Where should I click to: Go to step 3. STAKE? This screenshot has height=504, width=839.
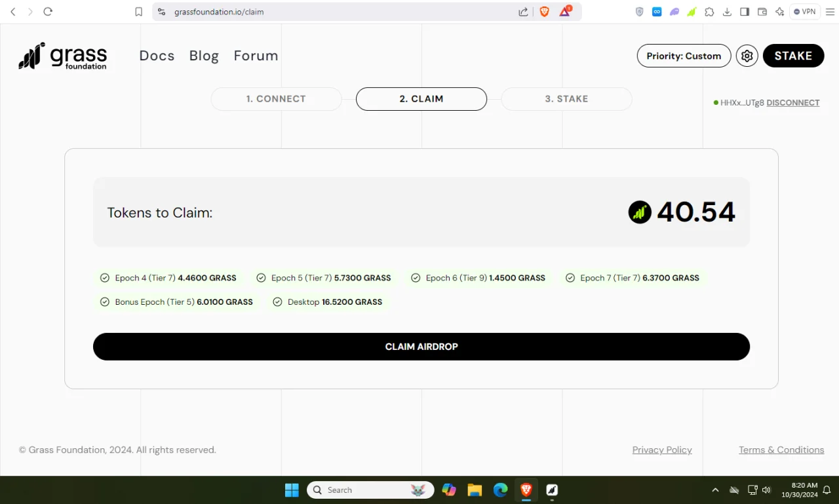coord(566,99)
